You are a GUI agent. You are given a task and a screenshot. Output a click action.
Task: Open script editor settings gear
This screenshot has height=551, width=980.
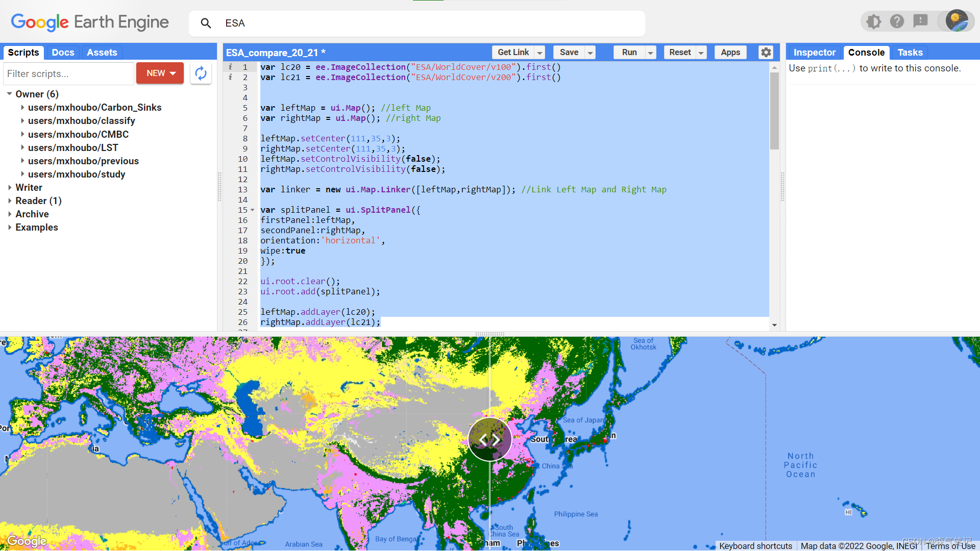click(x=766, y=52)
